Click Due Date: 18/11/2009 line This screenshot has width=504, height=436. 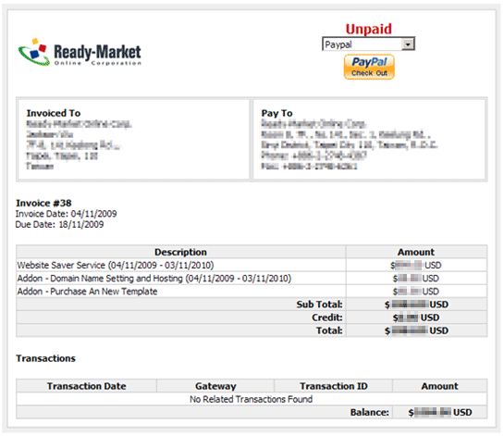[59, 224]
